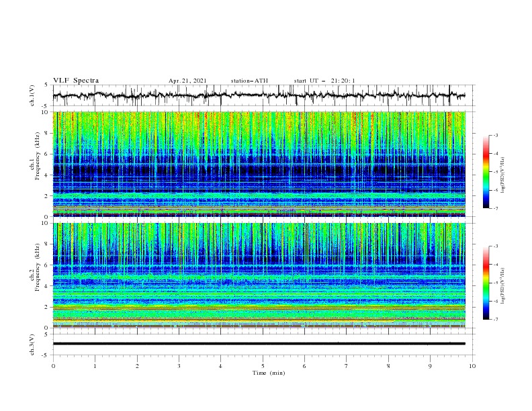Click the time axis tick label '10'
Screen dimensions: 532x411
472,366
